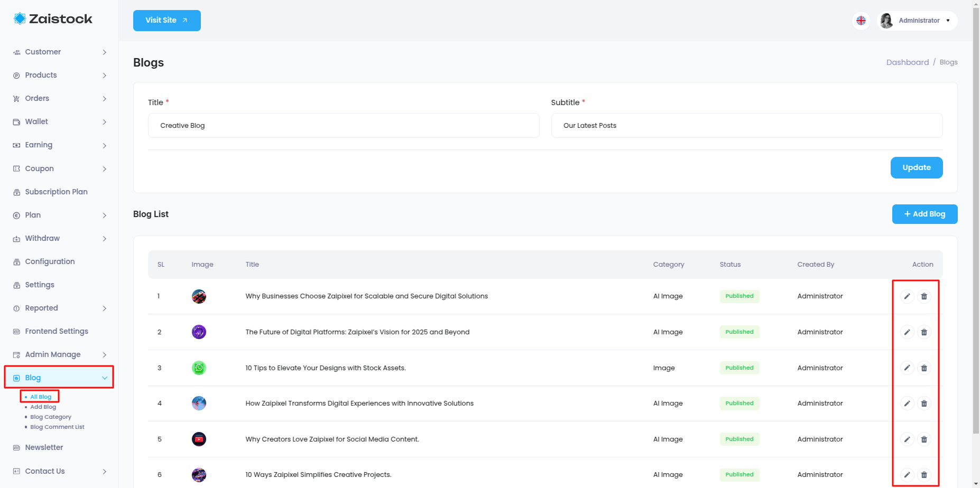Click trash icon for blog row 2
Image resolution: width=980 pixels, height=488 pixels.
[924, 332]
